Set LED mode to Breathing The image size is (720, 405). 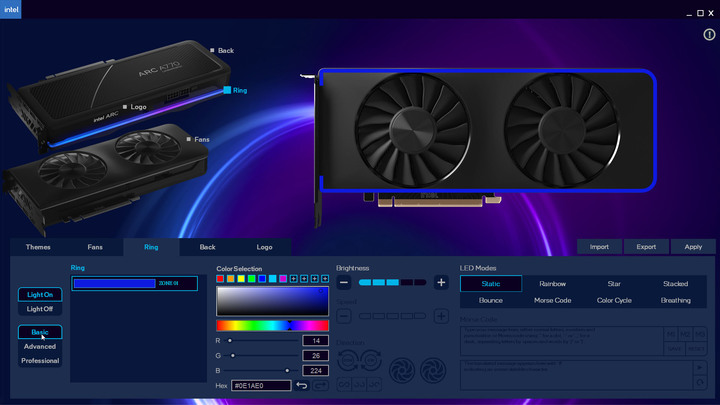(675, 300)
